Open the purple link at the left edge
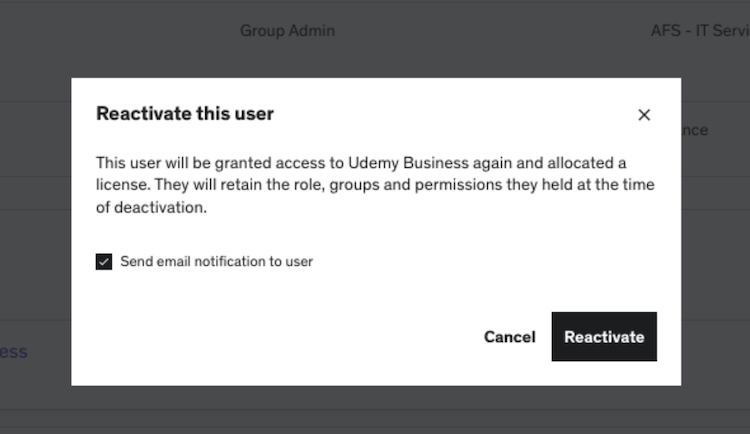The width and height of the screenshot is (750, 434). click(x=14, y=352)
